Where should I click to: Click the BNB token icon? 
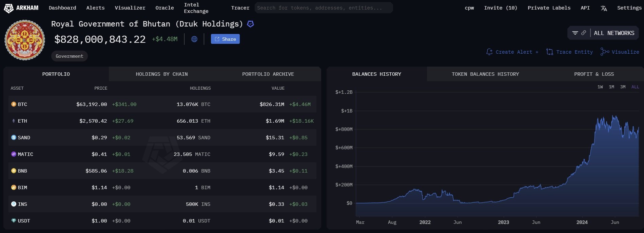point(14,171)
